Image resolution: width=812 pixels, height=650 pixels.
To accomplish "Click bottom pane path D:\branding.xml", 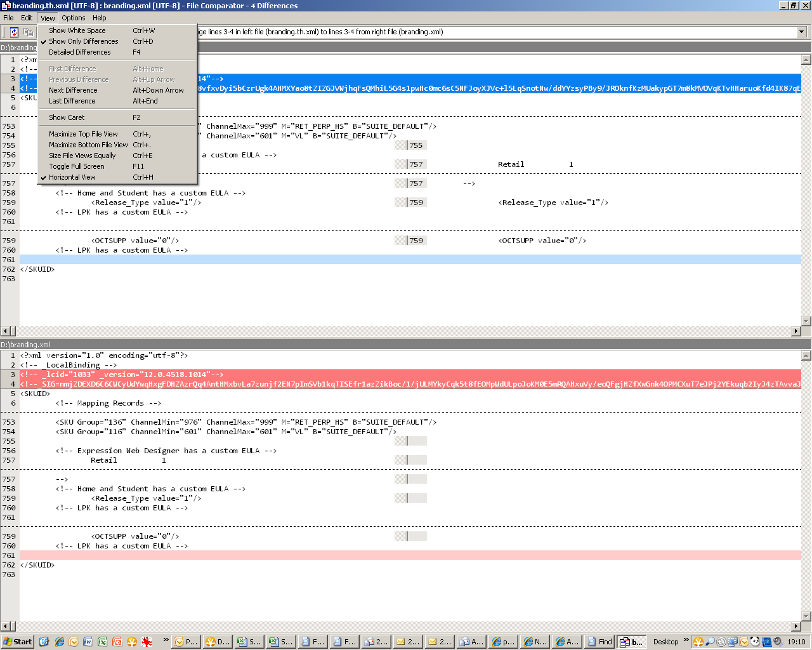I will [x=25, y=345].
